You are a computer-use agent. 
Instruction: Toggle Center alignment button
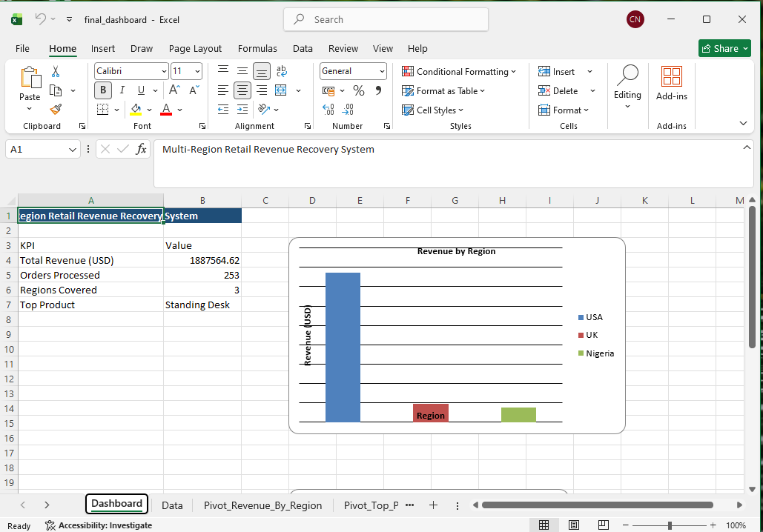242,90
